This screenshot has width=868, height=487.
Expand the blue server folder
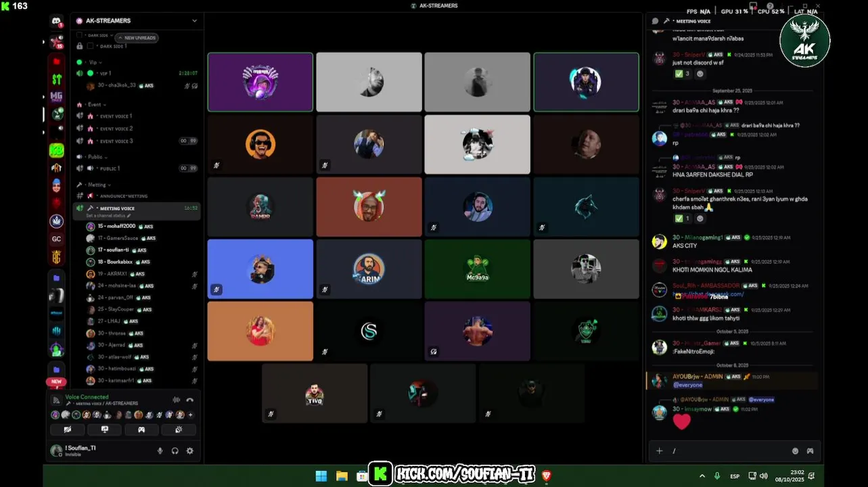point(57,278)
